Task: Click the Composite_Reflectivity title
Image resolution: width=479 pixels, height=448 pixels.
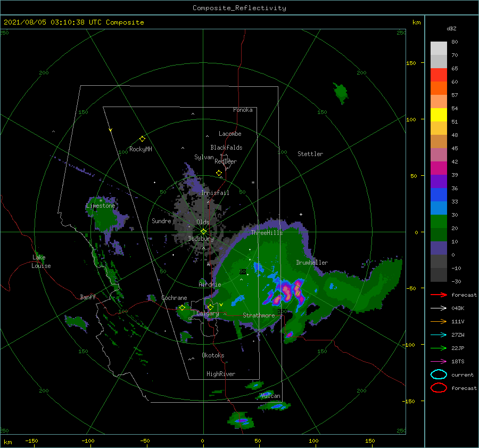Action: click(x=240, y=8)
